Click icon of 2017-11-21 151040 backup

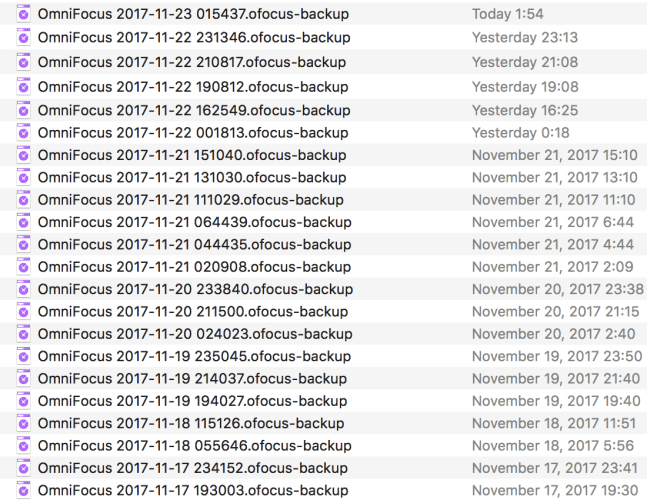click(x=24, y=155)
